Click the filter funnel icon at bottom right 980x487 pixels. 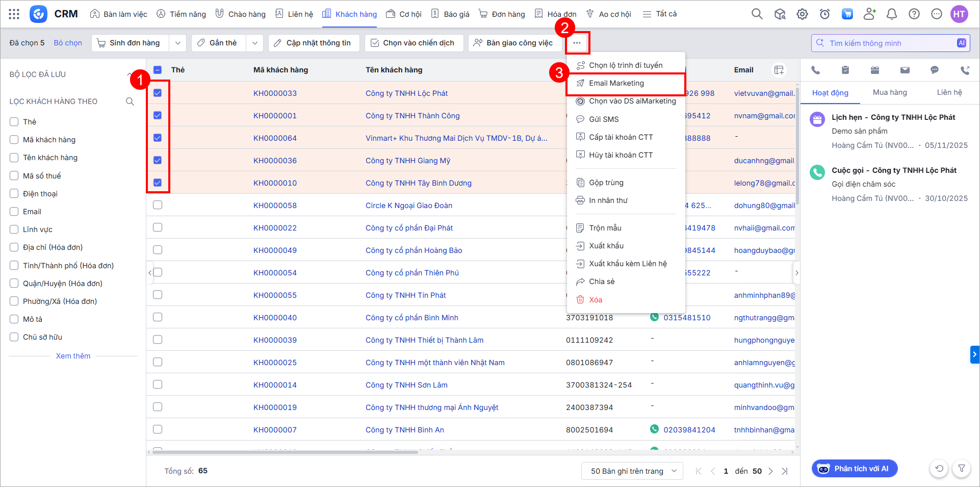click(x=961, y=468)
